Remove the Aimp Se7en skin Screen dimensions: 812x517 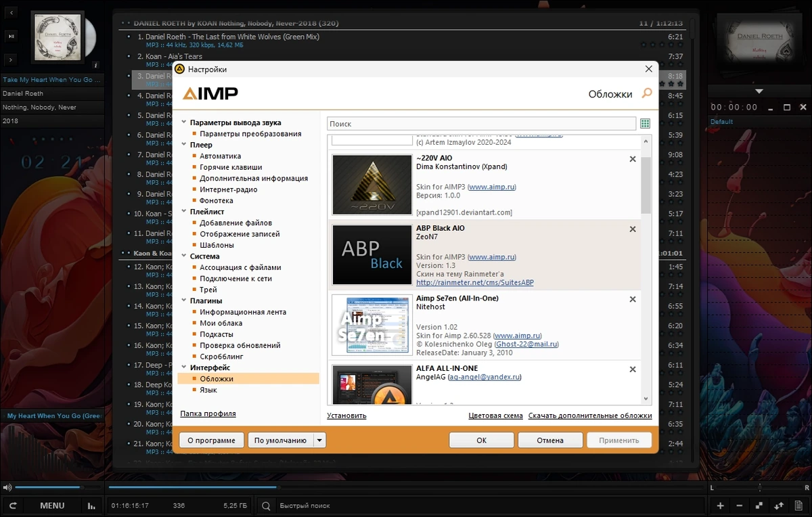pyautogui.click(x=633, y=300)
